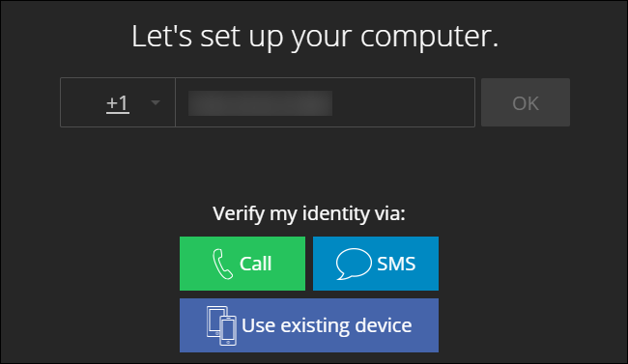This screenshot has height=364, width=628.
Task: Verify identity via the green Call button
Action: [243, 264]
